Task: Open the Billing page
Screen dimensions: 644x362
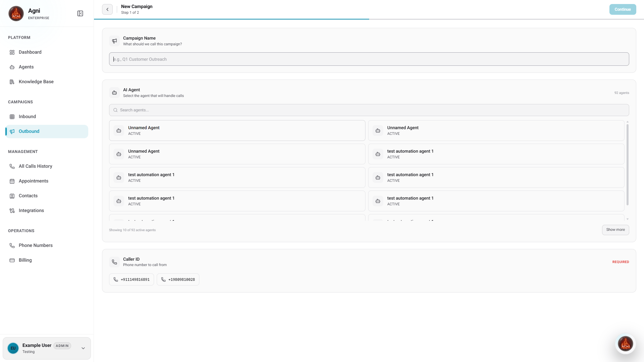Action: point(47,260)
